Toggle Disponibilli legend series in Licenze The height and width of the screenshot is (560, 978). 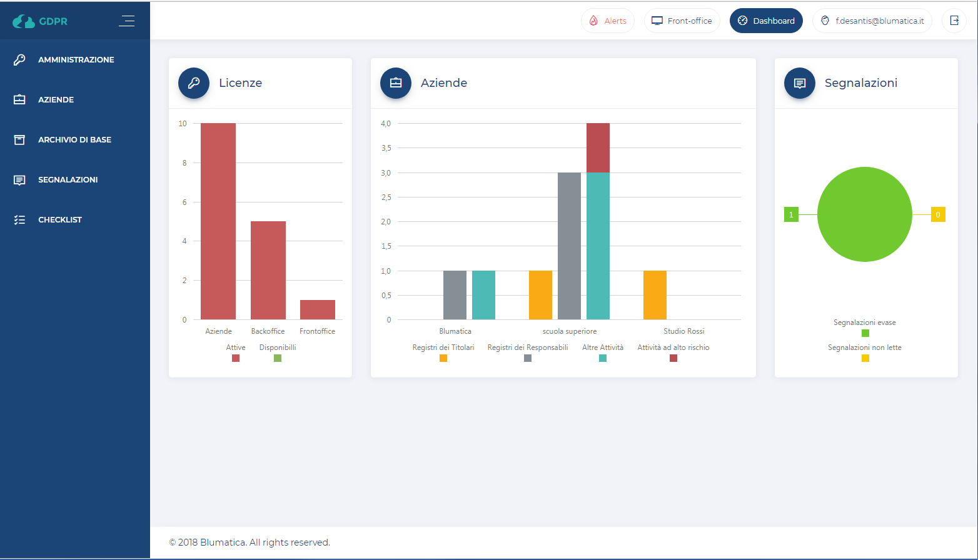coord(278,358)
